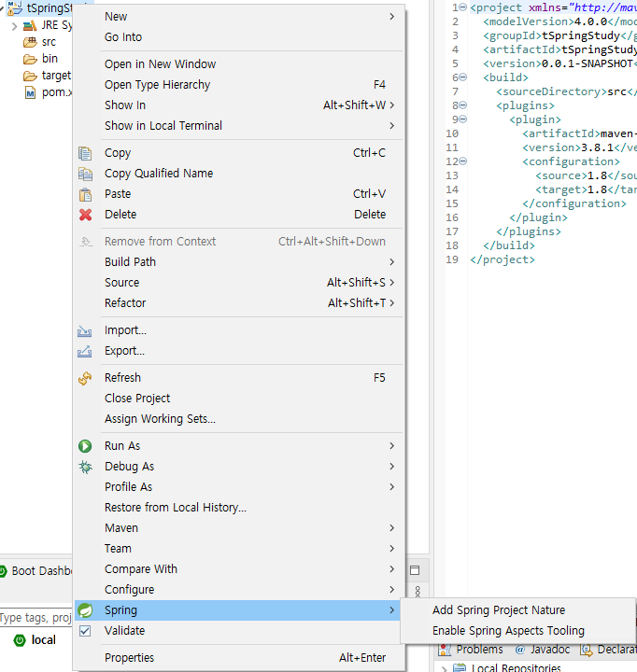637x672 pixels.
Task: Select Go Into
Action: point(239,36)
